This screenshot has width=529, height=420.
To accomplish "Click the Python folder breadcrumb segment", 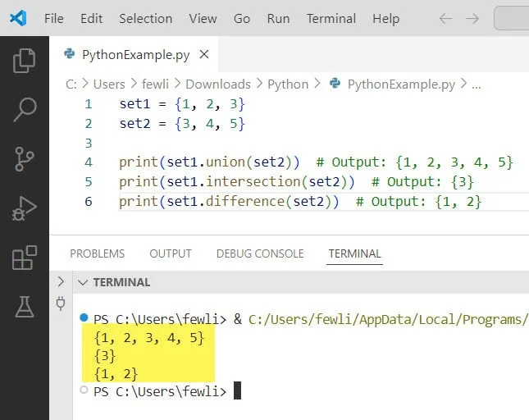I will (288, 84).
